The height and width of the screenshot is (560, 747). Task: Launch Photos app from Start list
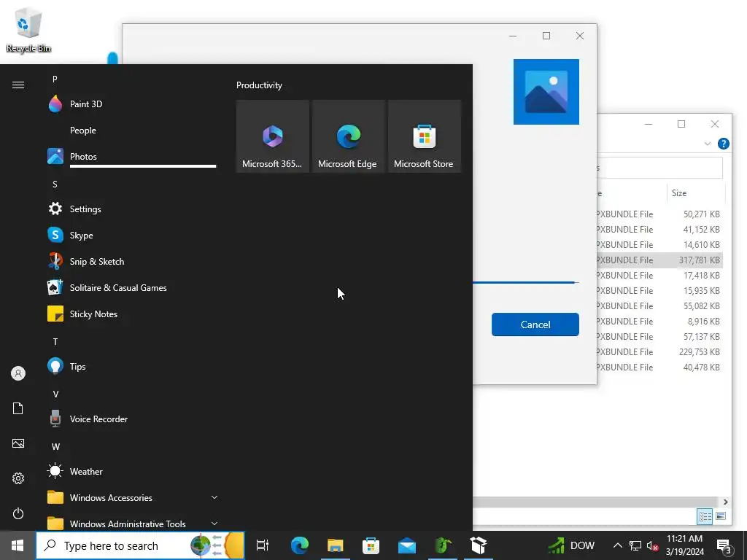[131, 156]
